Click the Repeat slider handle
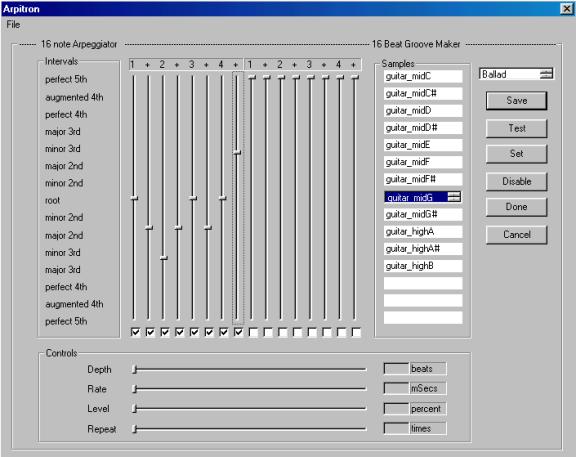Image resolution: width=576 pixels, height=457 pixels. (135, 429)
